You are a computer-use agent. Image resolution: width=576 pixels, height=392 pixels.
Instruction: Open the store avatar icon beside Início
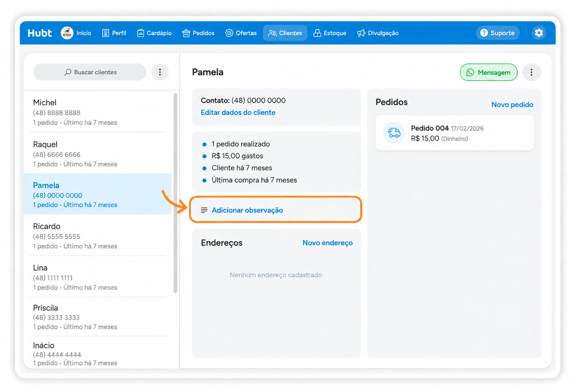point(67,33)
